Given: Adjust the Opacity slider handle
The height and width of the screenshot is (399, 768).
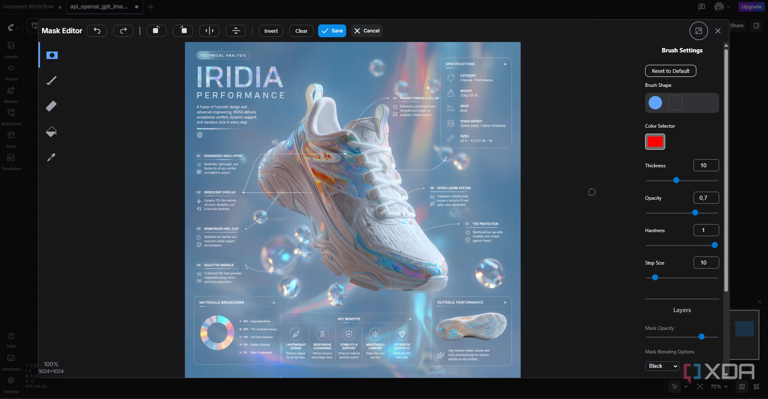Looking at the screenshot, I should click(695, 212).
